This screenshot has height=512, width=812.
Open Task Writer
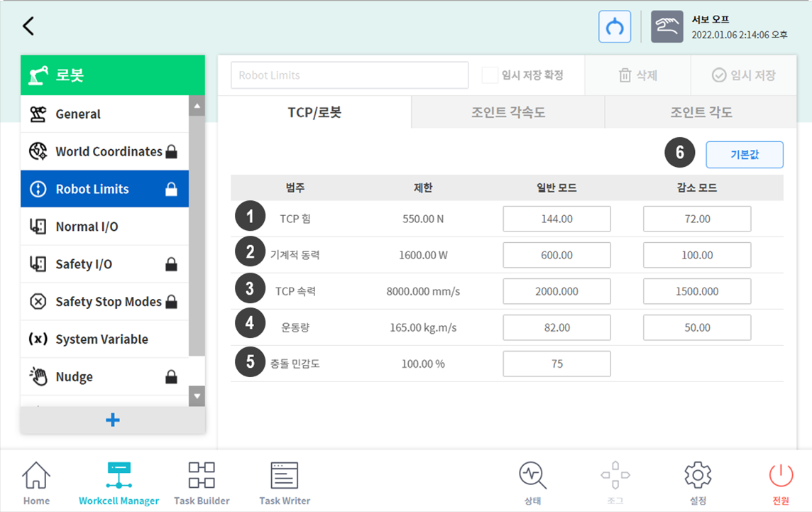[x=284, y=481]
